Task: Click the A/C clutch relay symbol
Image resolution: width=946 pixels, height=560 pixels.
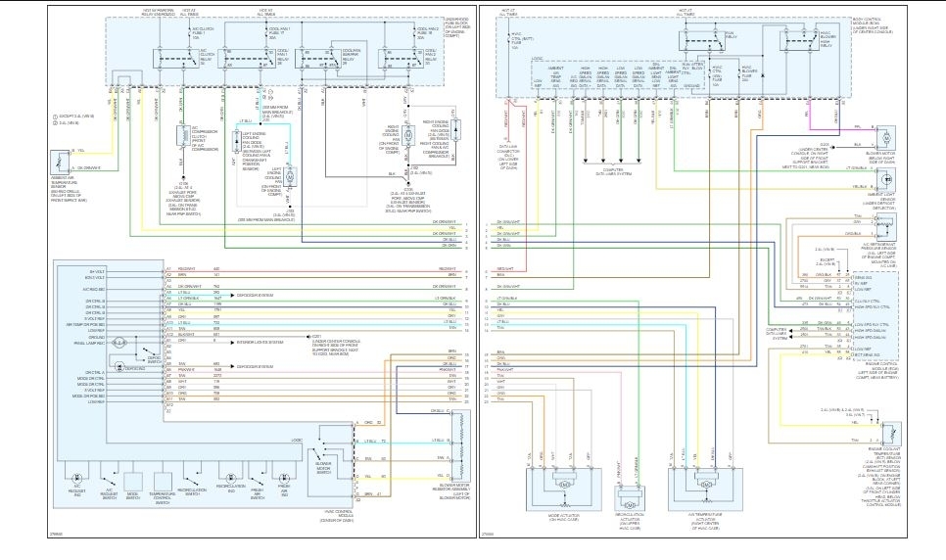Action: coord(176,59)
